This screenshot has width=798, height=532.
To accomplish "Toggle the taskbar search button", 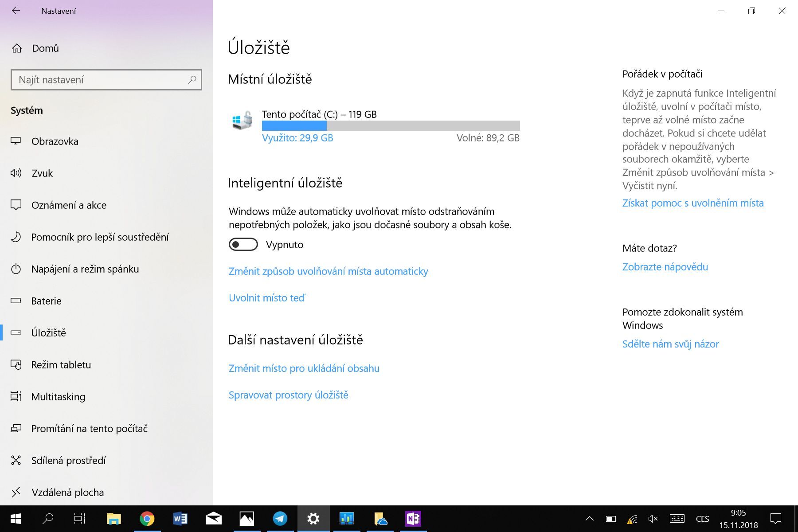I will (x=48, y=518).
